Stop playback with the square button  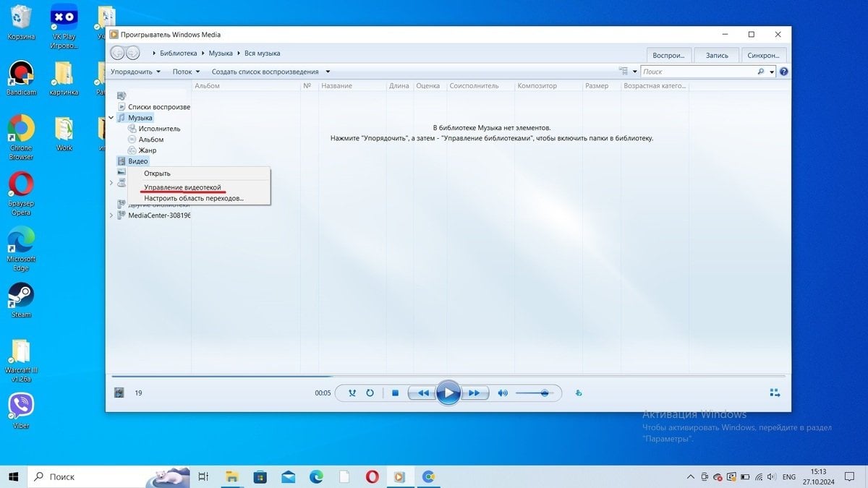point(395,393)
